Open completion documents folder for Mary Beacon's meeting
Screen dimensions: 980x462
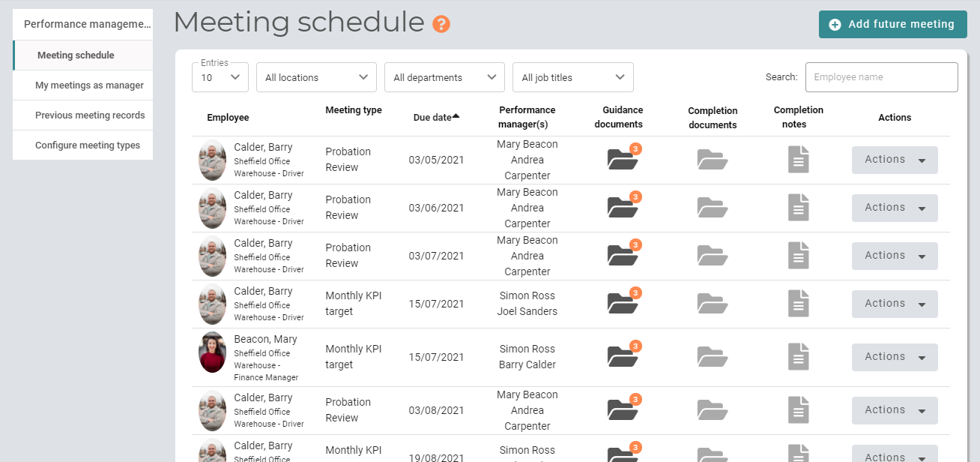point(713,357)
